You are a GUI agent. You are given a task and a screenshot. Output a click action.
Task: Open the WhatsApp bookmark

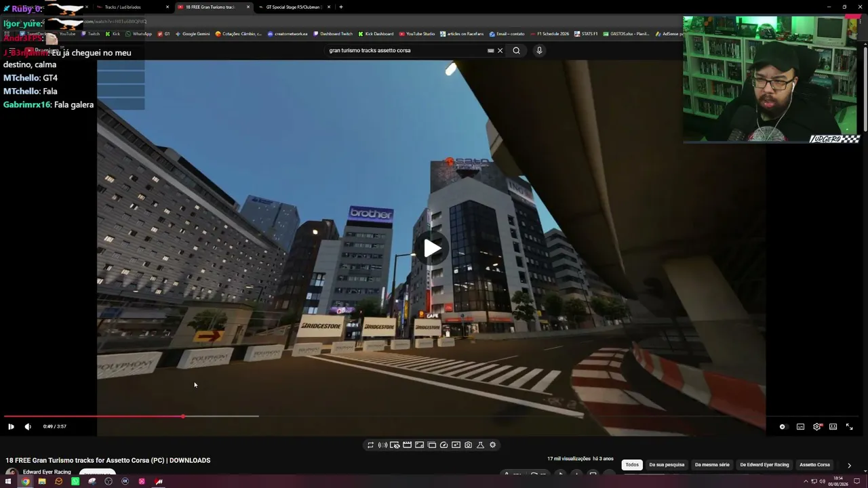point(138,34)
